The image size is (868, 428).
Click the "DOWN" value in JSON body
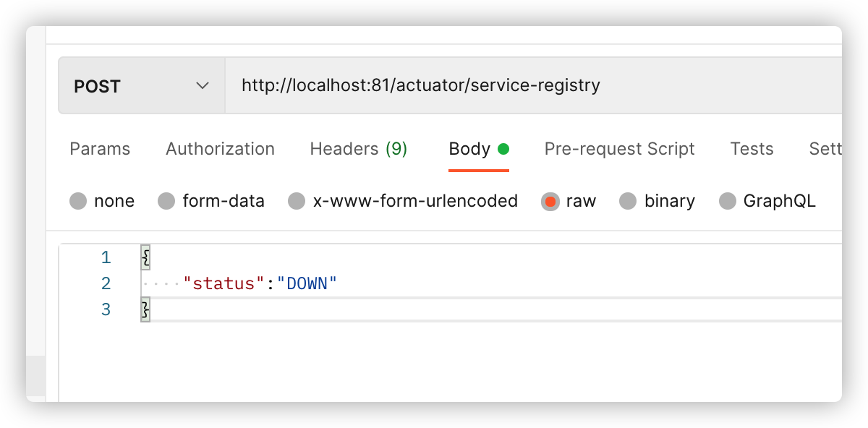point(307,283)
